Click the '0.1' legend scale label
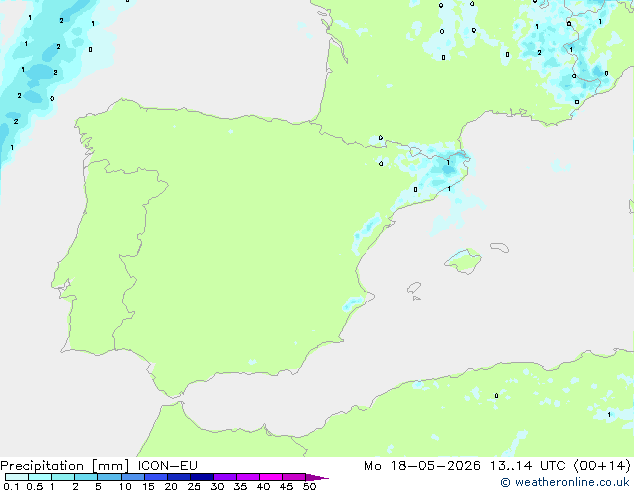The image size is (634, 490). point(11,486)
